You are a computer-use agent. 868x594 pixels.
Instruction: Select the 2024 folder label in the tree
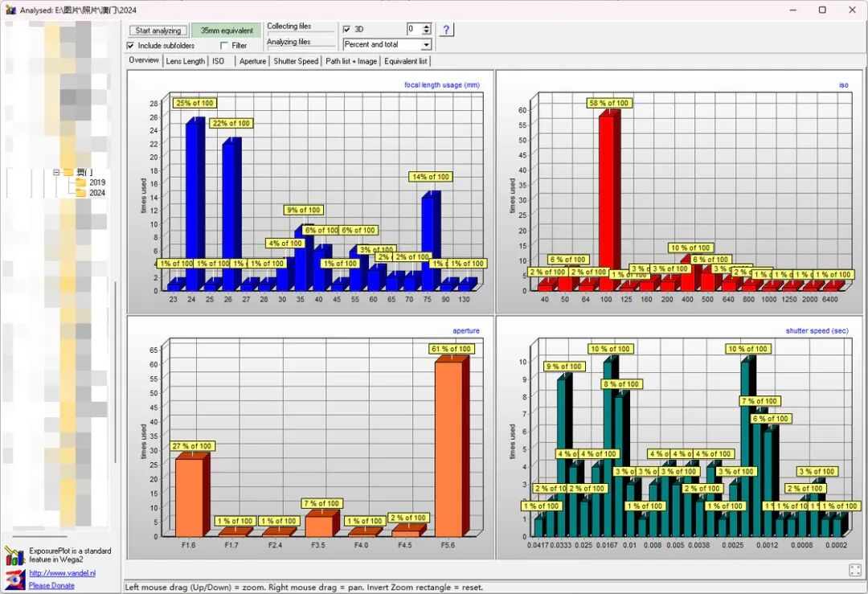(97, 193)
